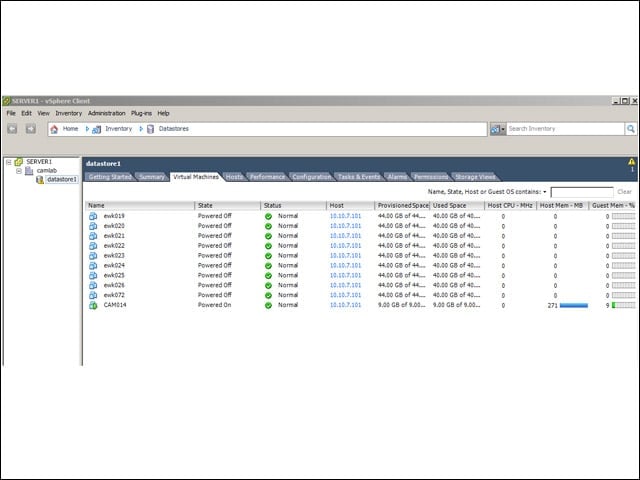Click the ewk020 virtual machine icon
The height and width of the screenshot is (480, 640).
(93, 226)
